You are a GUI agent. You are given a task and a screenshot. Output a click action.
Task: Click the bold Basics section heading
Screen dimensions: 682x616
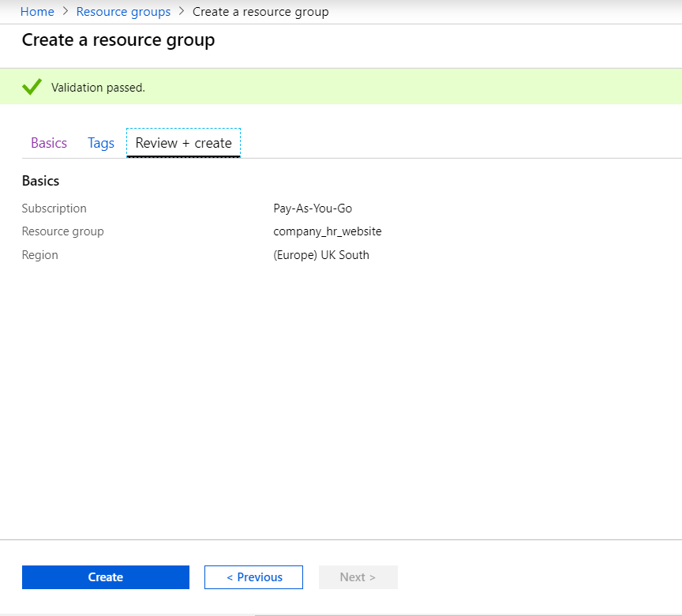(x=41, y=181)
